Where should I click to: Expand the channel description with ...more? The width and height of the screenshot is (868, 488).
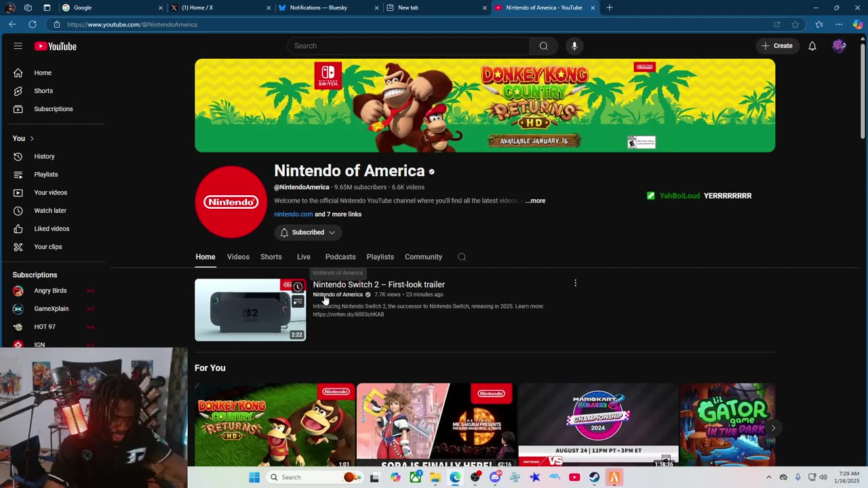pyautogui.click(x=535, y=201)
